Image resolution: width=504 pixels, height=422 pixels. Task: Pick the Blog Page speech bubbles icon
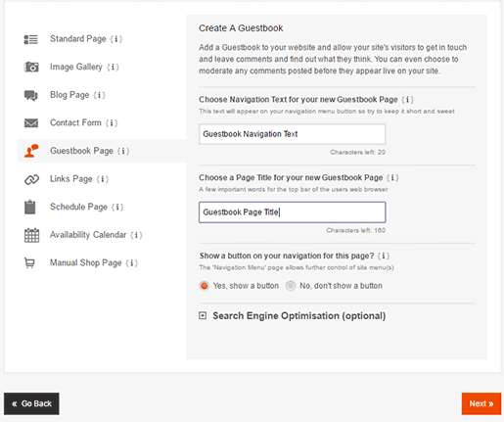(x=31, y=95)
